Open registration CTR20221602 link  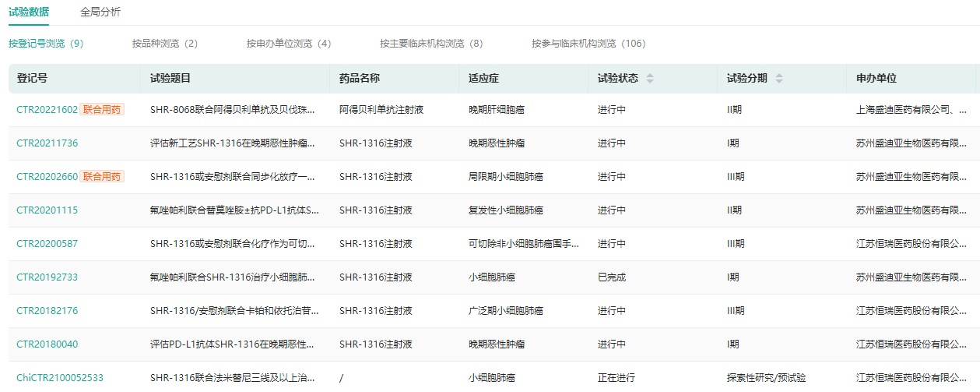(47, 110)
